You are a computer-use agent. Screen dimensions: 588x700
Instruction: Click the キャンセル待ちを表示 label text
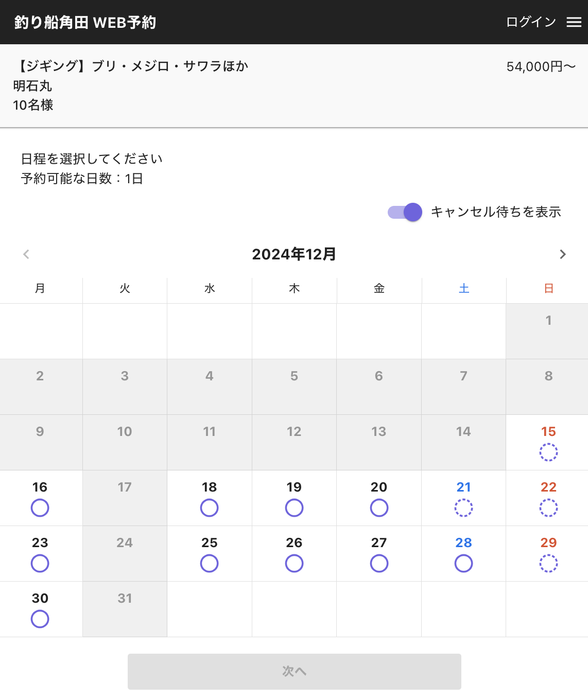(496, 212)
